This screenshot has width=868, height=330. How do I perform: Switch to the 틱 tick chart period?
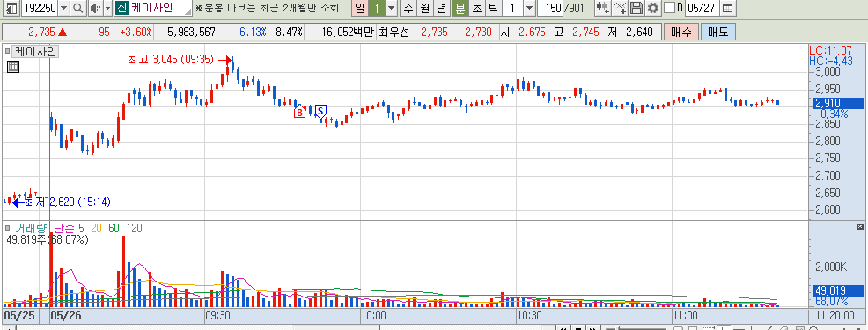coord(493,8)
